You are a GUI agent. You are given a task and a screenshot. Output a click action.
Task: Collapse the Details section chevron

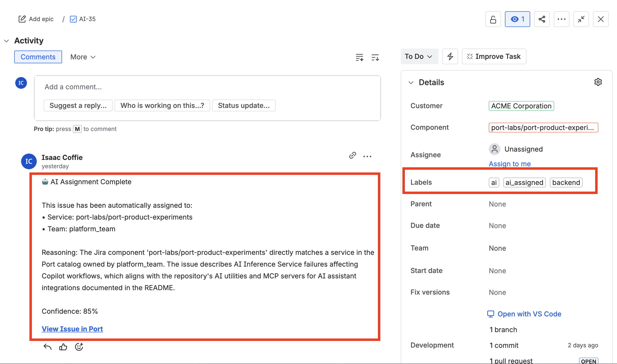coord(411,82)
